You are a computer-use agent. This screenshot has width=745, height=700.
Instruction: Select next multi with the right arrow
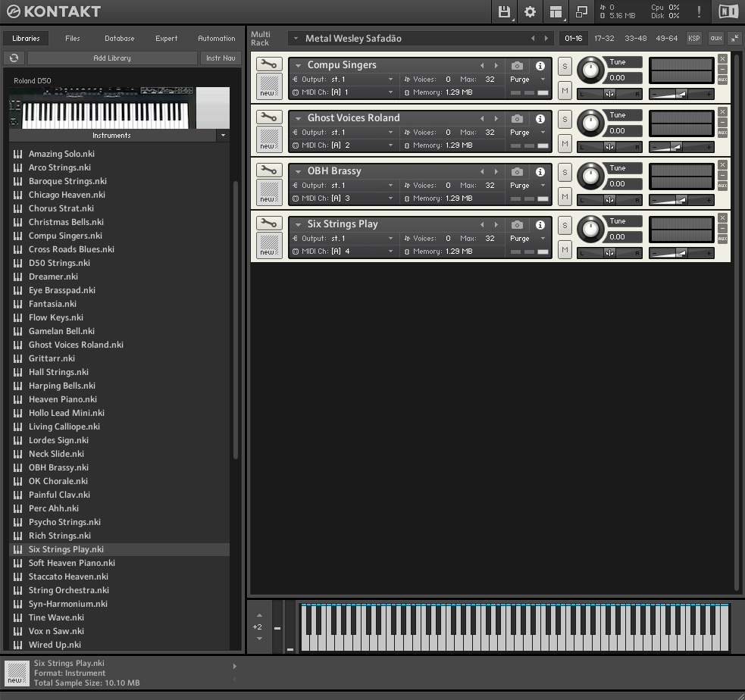click(546, 39)
